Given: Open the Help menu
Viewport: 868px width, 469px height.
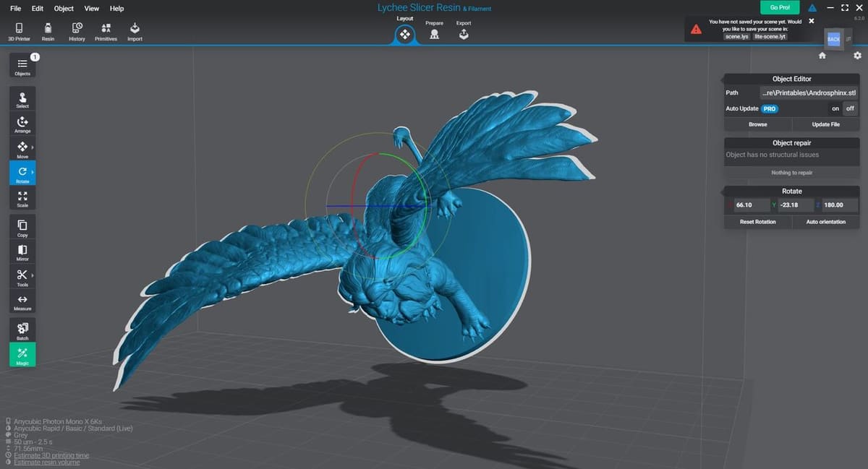Looking at the screenshot, I should click(x=116, y=9).
